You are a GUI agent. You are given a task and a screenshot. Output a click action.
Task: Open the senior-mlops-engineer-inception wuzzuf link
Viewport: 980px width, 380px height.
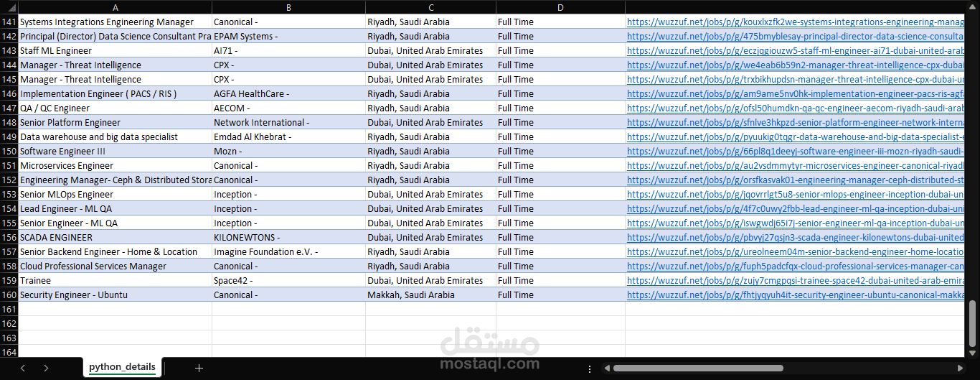tap(796, 194)
